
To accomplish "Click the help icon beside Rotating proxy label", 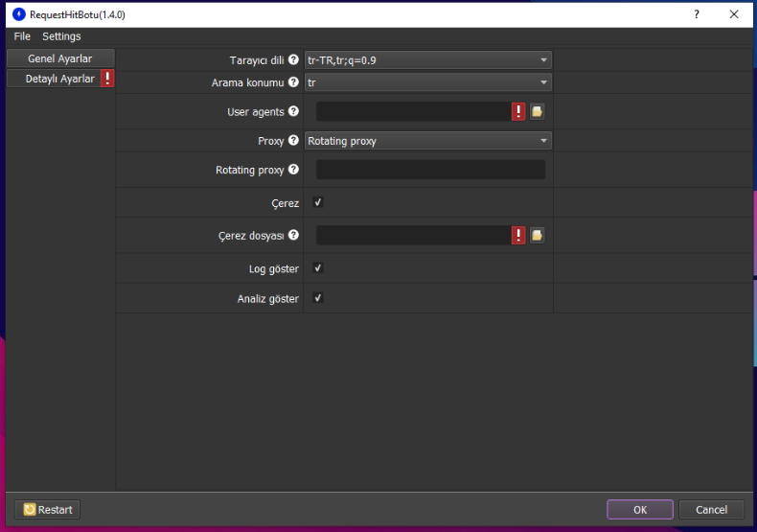I will coord(293,170).
